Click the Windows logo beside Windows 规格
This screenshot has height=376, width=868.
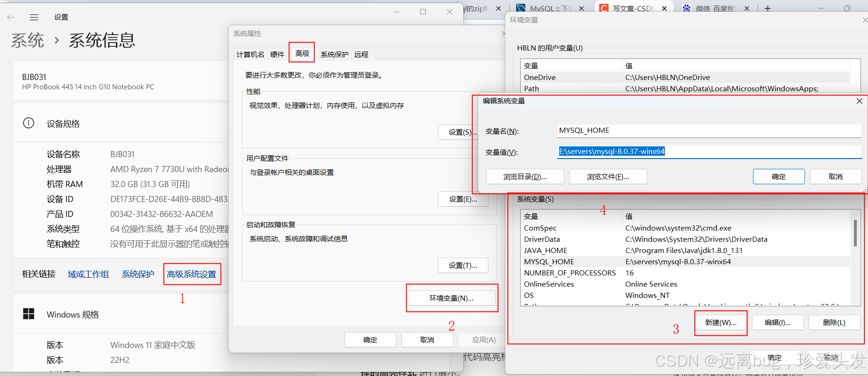pyautogui.click(x=29, y=314)
